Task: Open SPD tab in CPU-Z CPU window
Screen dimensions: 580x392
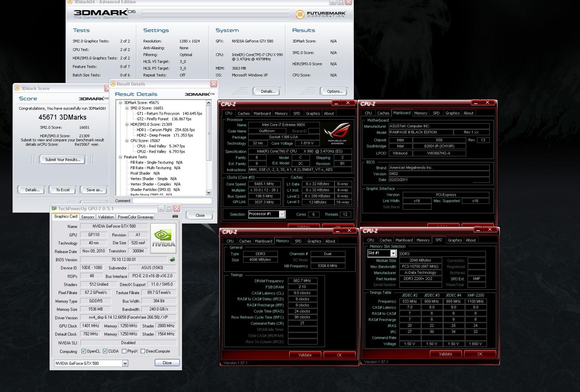Action: coord(297,114)
